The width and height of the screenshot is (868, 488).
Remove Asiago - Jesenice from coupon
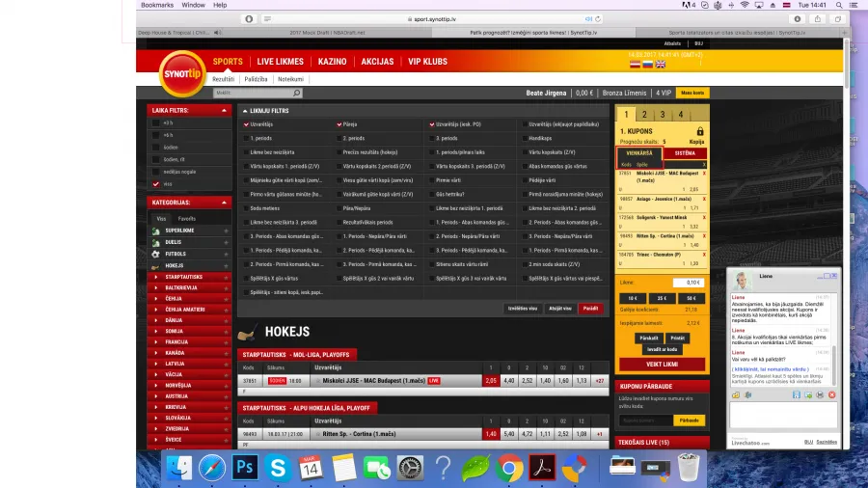[704, 199]
